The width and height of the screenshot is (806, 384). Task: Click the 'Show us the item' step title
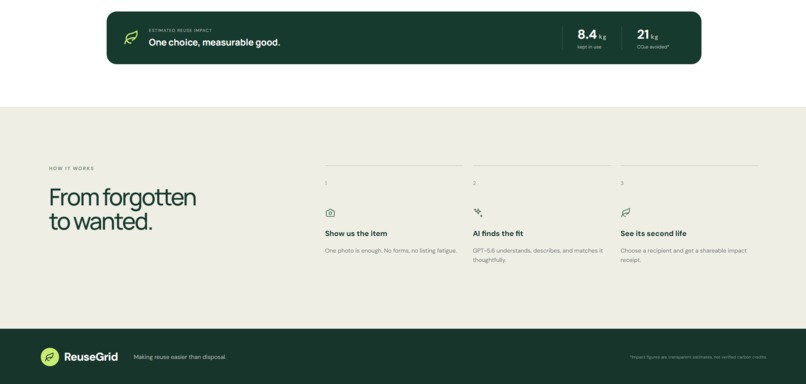click(x=356, y=233)
